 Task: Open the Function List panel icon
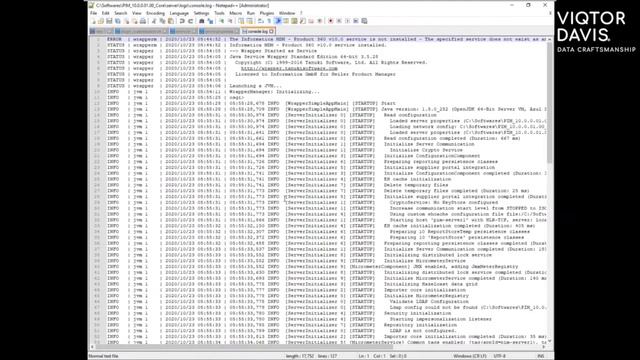point(302,21)
